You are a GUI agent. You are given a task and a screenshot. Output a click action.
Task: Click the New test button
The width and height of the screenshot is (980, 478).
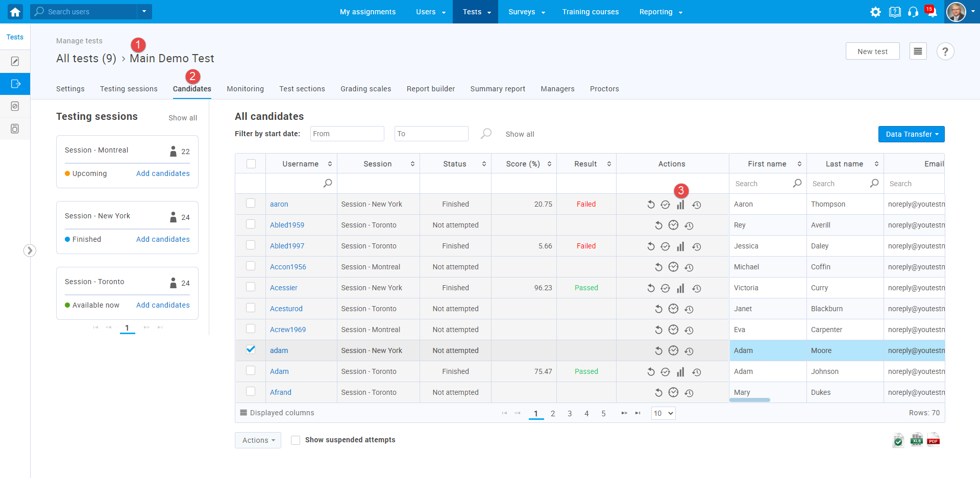tap(872, 52)
